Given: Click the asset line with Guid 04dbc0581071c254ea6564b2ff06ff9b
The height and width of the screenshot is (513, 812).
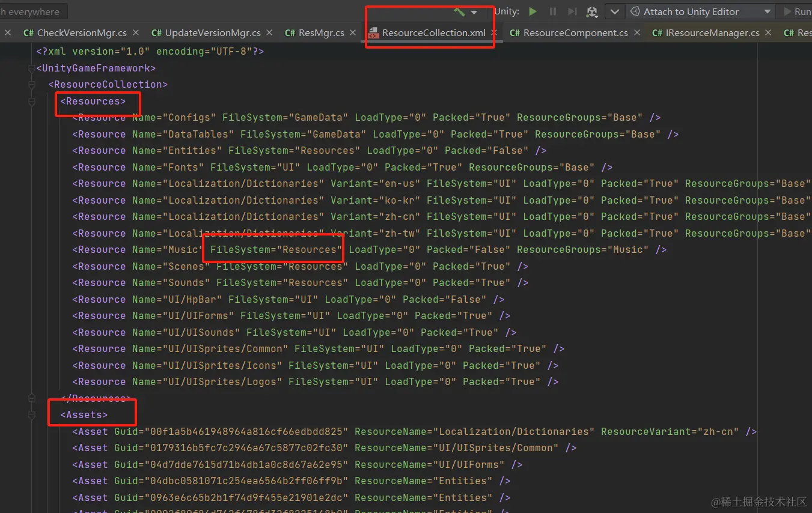Looking at the screenshot, I should (292, 481).
